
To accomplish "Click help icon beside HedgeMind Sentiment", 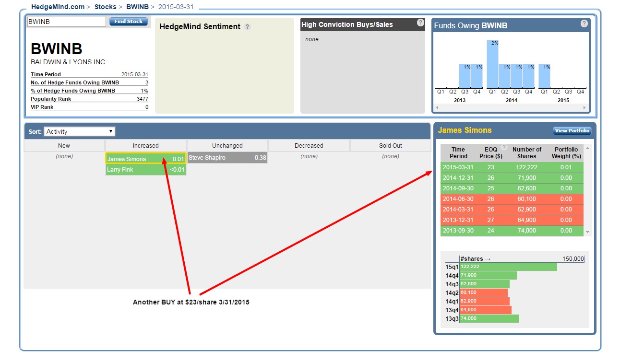I will click(x=247, y=27).
